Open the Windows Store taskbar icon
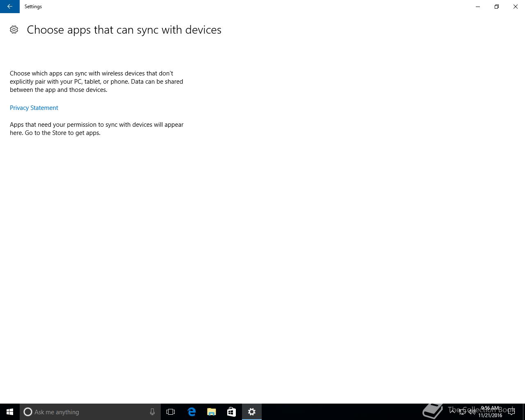525x420 pixels. click(x=232, y=412)
